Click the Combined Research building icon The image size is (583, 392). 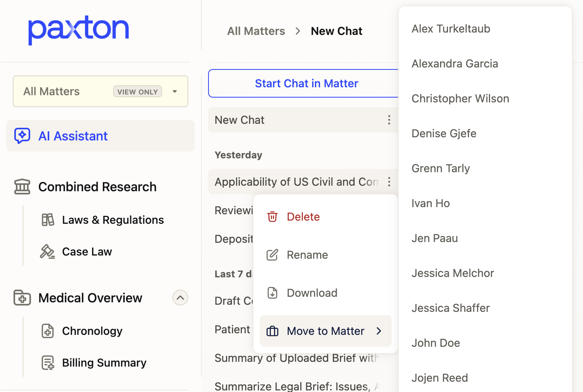click(22, 186)
